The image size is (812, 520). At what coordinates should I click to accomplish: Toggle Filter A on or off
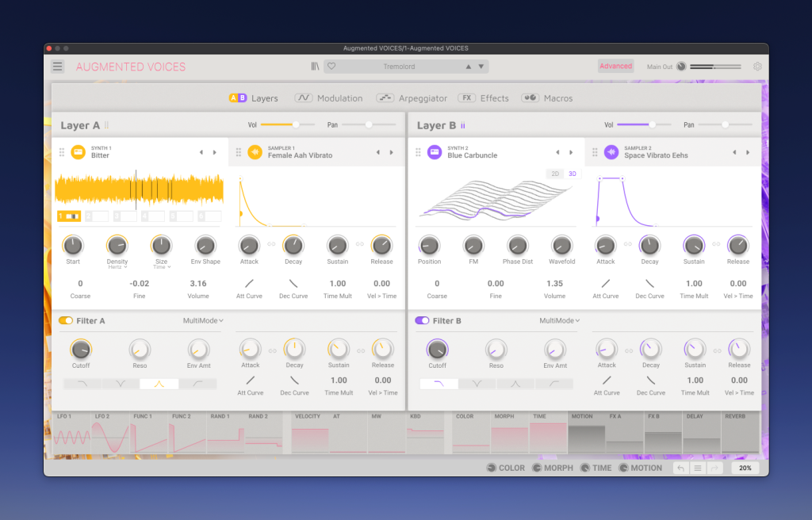[65, 321]
